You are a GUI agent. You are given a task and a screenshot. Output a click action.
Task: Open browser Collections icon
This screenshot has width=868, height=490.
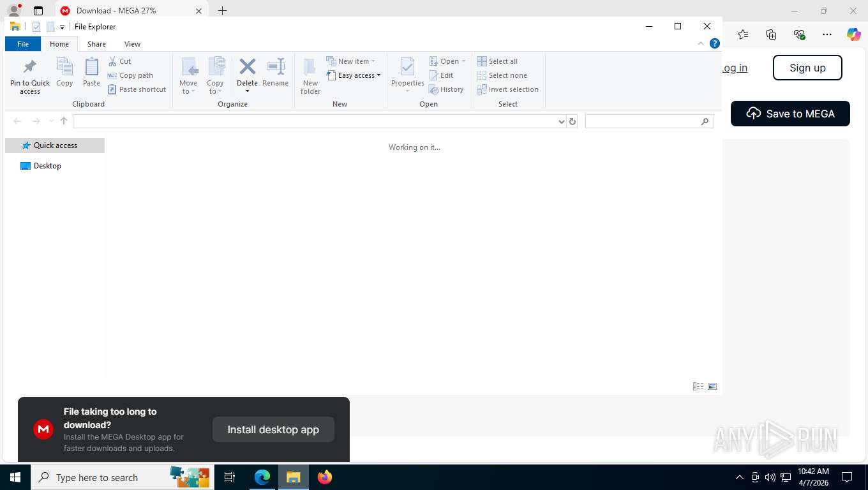[x=771, y=34]
